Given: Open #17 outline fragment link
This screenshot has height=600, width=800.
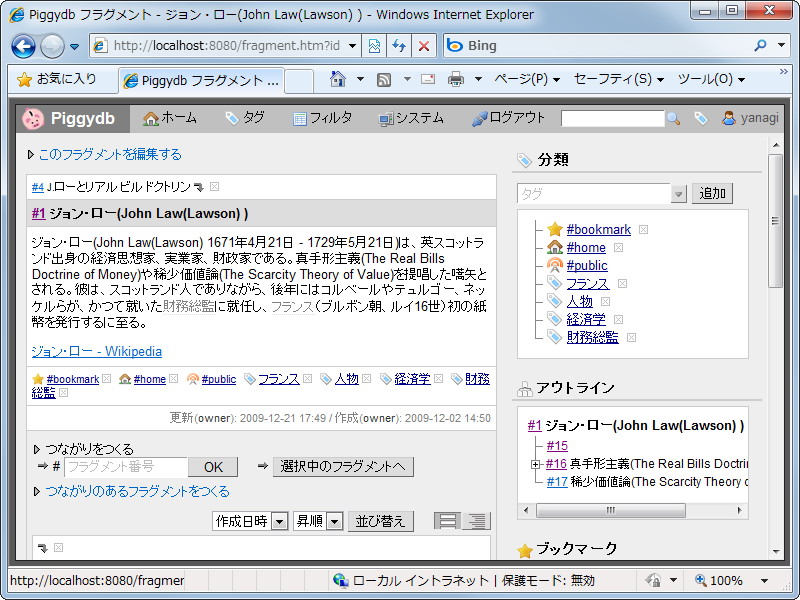Looking at the screenshot, I should (x=557, y=482).
